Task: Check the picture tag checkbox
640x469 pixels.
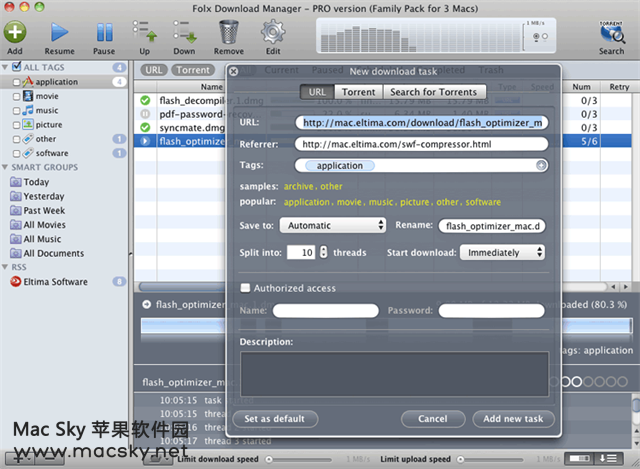Action: pyautogui.click(x=16, y=125)
